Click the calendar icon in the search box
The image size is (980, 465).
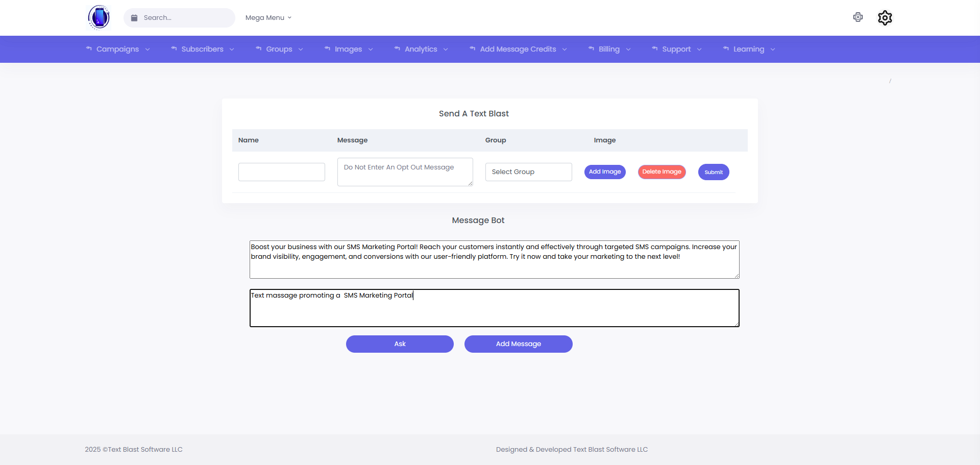coord(134,18)
